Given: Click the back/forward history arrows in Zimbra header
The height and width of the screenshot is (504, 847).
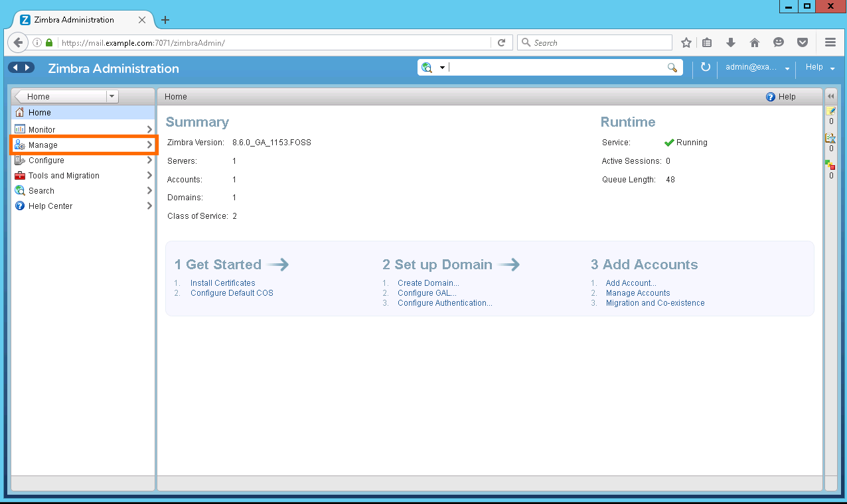Looking at the screenshot, I should [x=21, y=68].
